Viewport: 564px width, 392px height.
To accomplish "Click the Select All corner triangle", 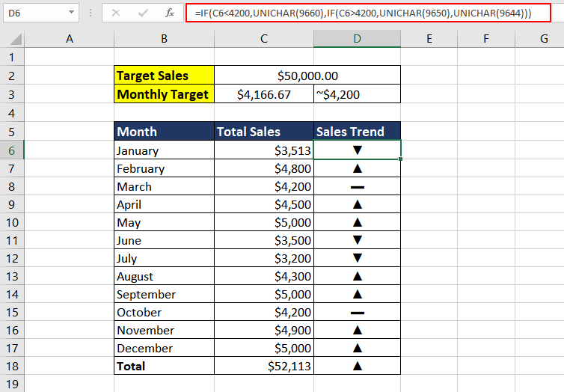I will point(13,39).
